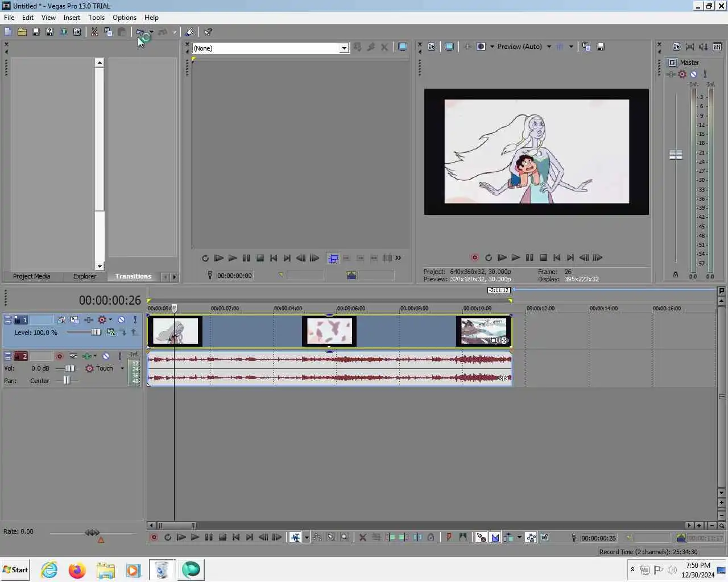
Task: Arm audio track 2 for record
Action: 59,356
